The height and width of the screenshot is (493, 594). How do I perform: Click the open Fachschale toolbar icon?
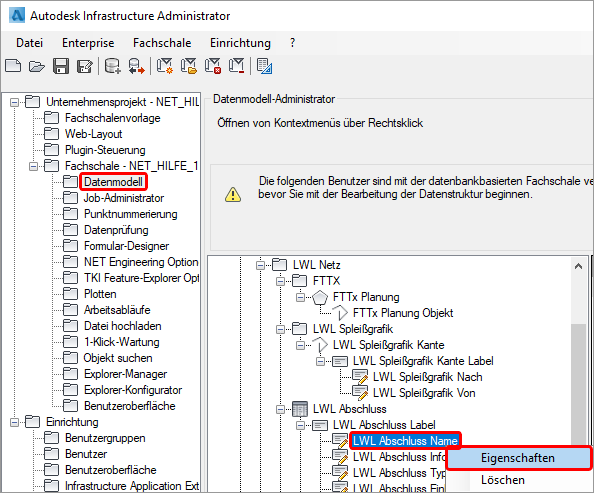(189, 66)
